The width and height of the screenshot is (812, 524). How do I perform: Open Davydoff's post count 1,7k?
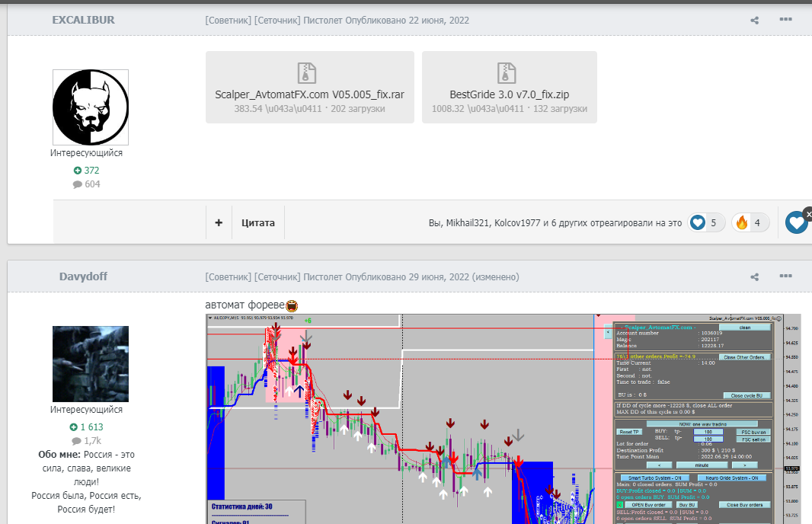[87, 441]
